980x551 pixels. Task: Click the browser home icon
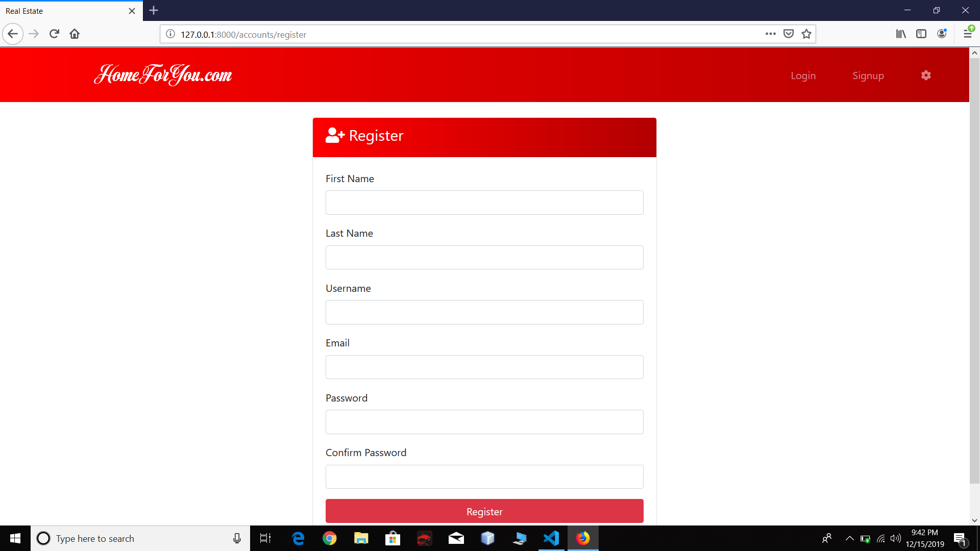(x=75, y=34)
